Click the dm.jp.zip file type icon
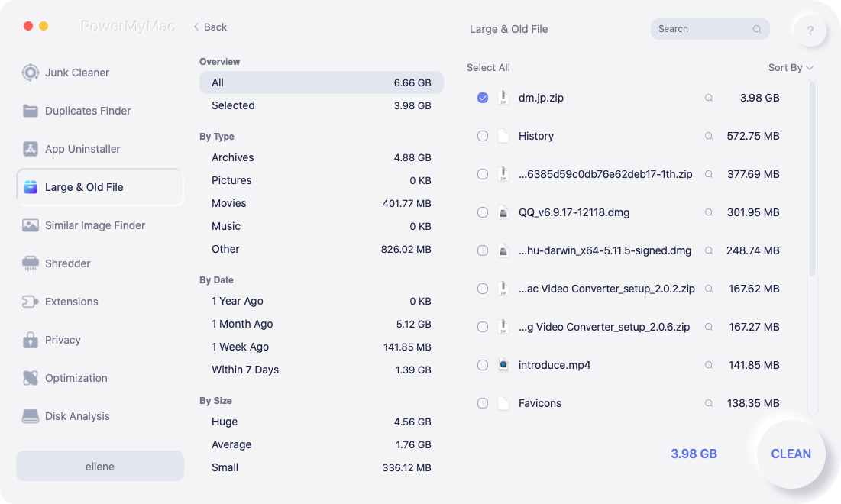This screenshot has width=841, height=504. pos(503,98)
